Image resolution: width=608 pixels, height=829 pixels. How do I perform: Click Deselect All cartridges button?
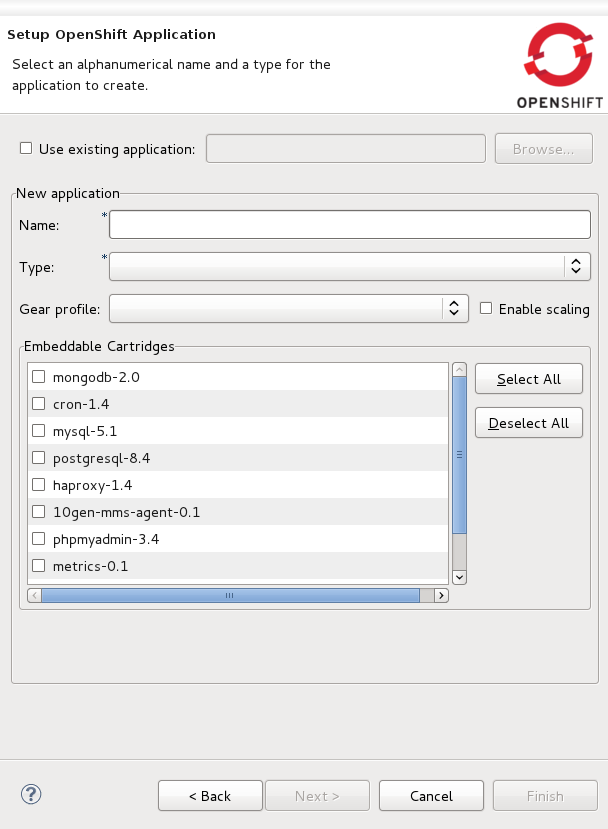pos(529,422)
